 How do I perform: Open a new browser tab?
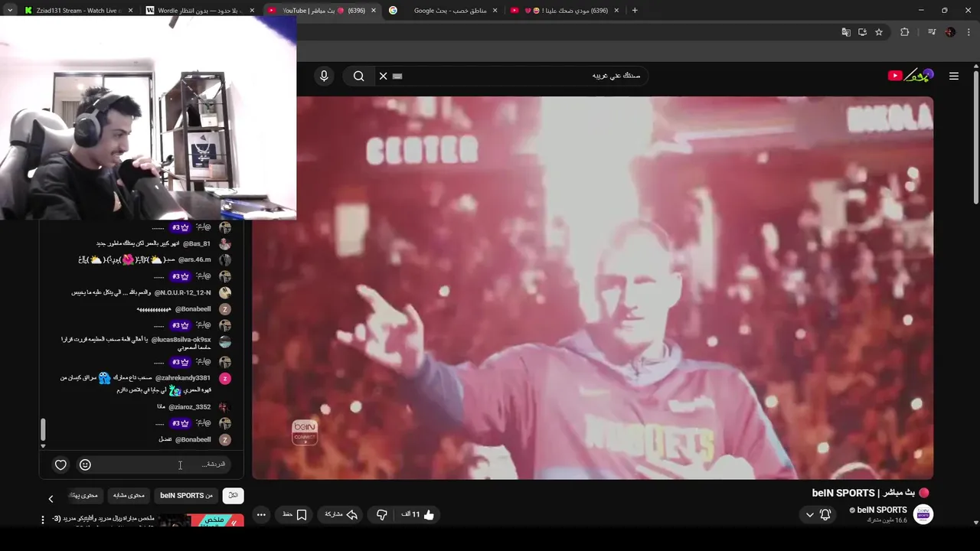[635, 10]
